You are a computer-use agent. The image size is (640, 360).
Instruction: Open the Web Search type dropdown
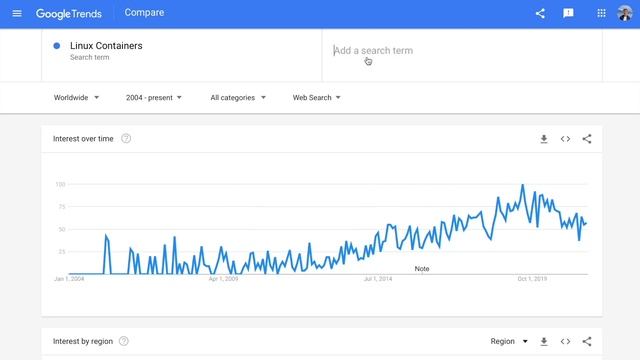316,98
